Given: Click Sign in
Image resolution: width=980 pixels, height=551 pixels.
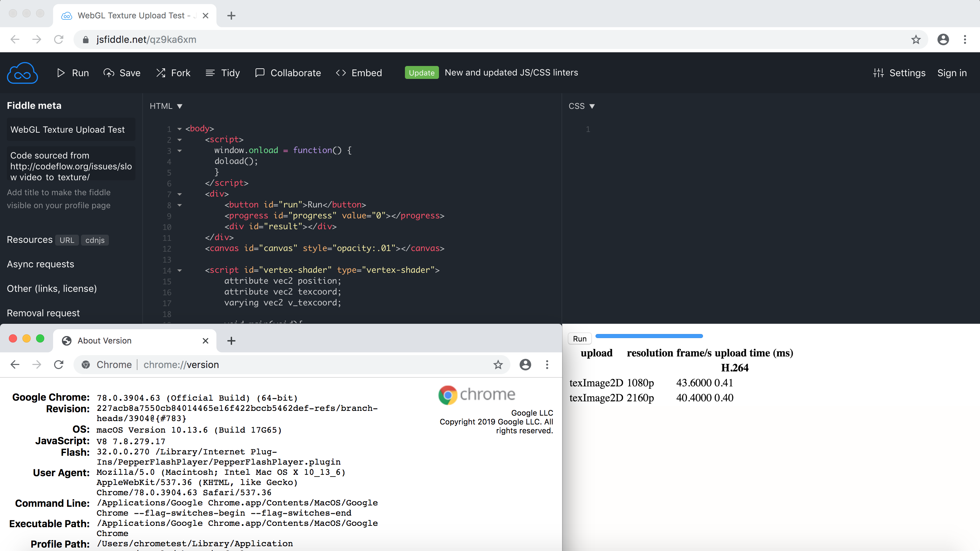Looking at the screenshot, I should click(x=952, y=73).
